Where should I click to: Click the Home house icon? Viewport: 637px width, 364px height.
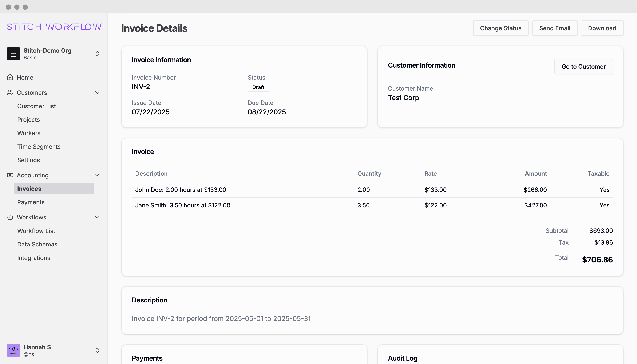[10, 77]
